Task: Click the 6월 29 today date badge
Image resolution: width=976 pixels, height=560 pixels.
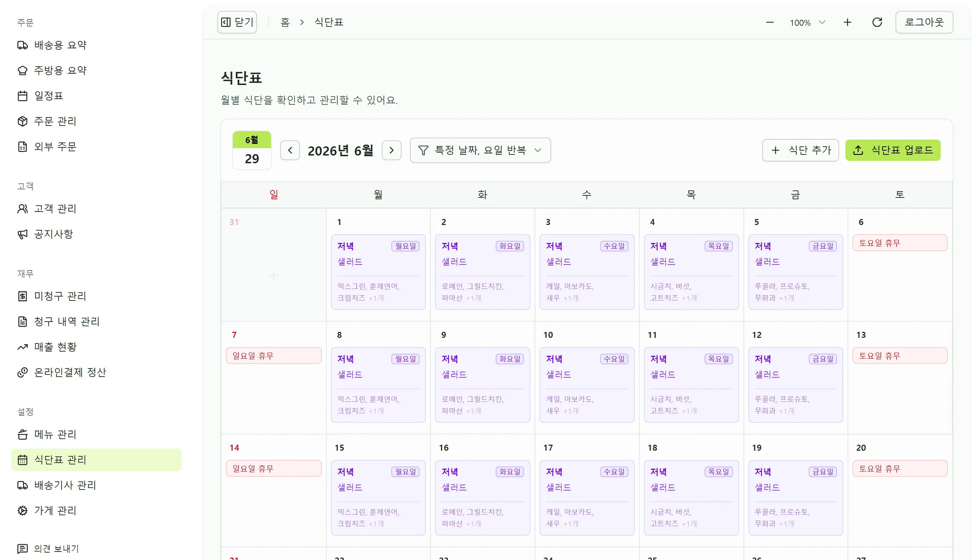Action: (252, 150)
